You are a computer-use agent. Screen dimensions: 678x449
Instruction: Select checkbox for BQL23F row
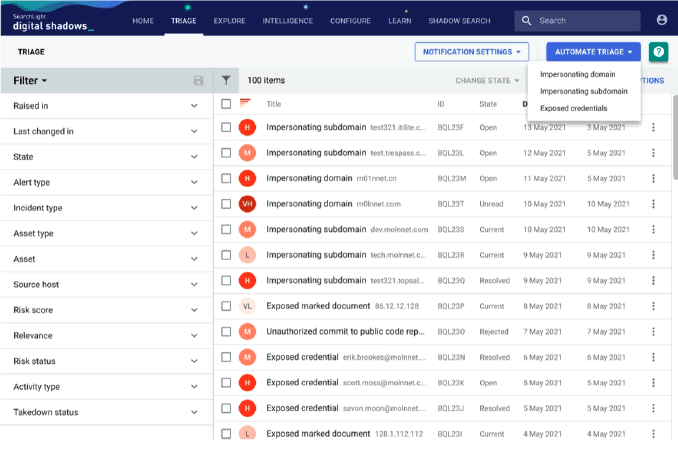226,127
